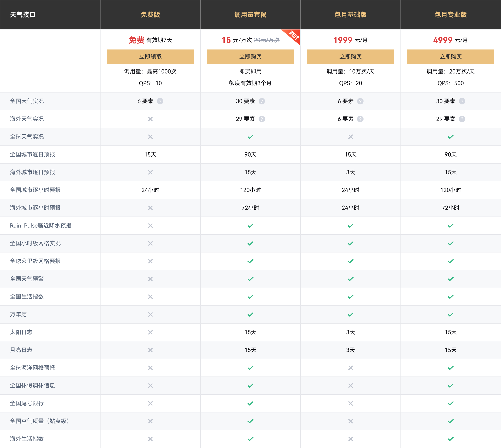Click 全国城市逐日预报 row label
Image resolution: width=501 pixels, height=448 pixels.
pyautogui.click(x=32, y=154)
